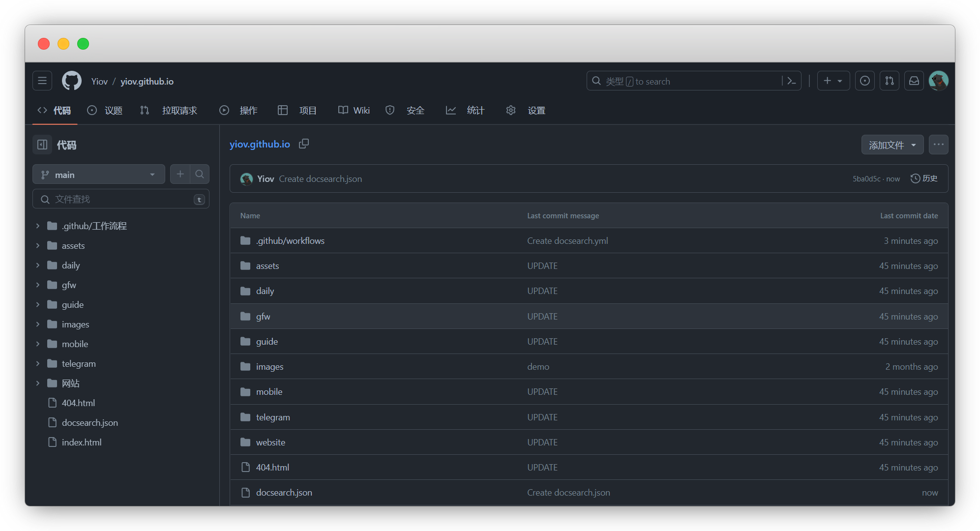Click the "..." more options button
This screenshot has height=531, width=980.
click(939, 145)
